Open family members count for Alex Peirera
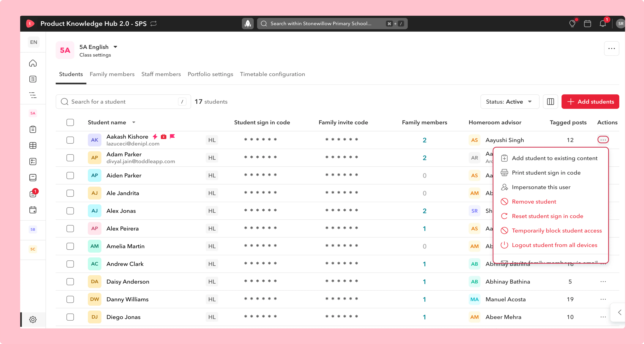 coord(424,229)
